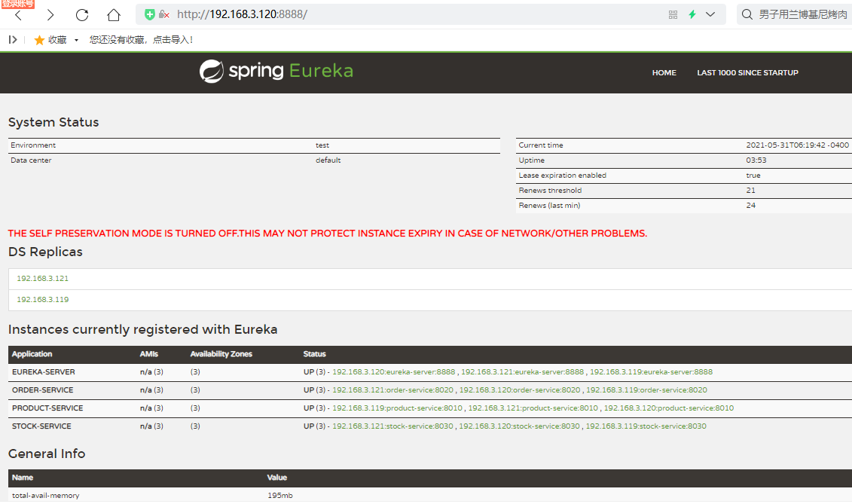Viewport: 852px width, 504px height.
Task: Click the Spring Eureka logo
Action: click(276, 72)
